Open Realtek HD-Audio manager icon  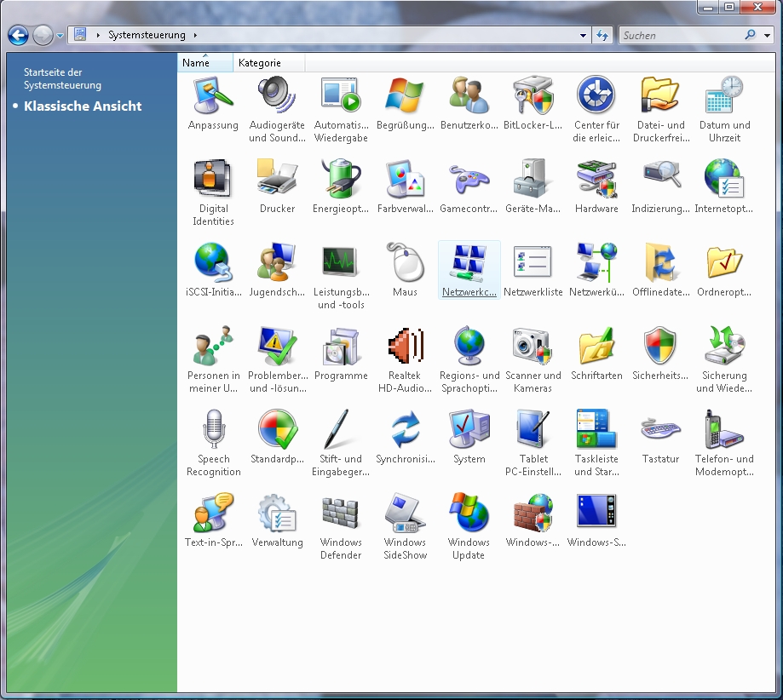405,345
